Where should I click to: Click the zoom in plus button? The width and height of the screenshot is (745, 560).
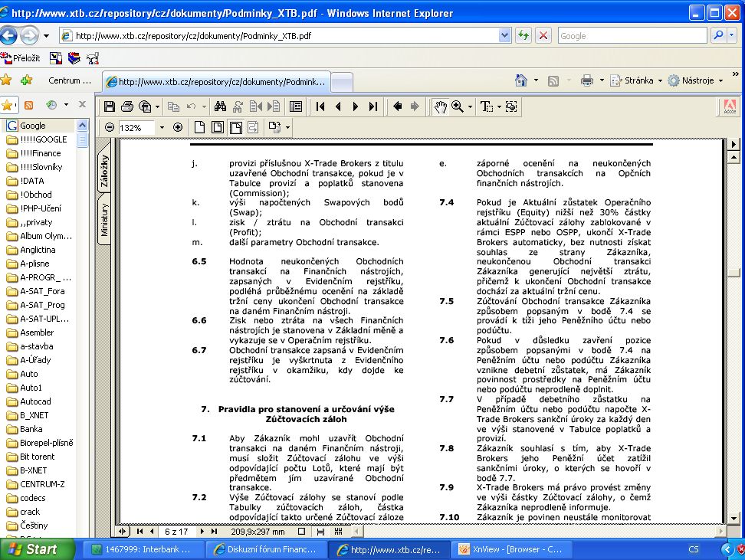178,127
